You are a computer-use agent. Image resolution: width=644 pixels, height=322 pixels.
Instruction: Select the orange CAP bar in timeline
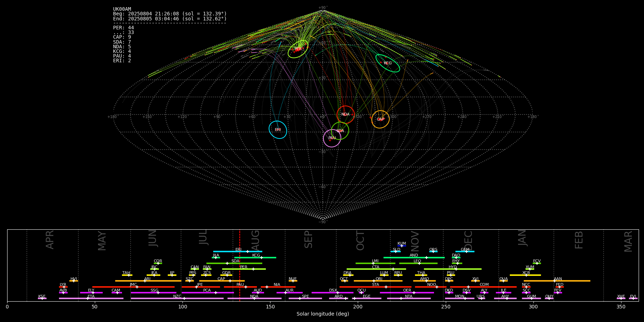[222, 281]
